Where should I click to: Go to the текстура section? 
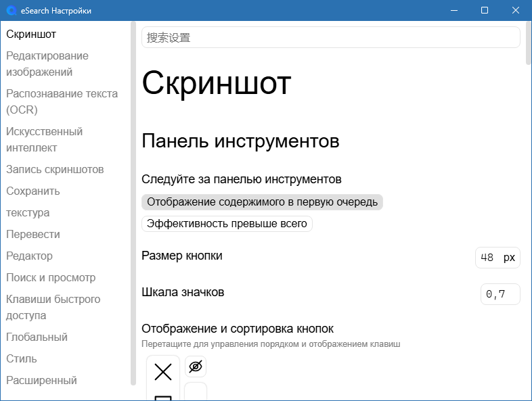(28, 213)
